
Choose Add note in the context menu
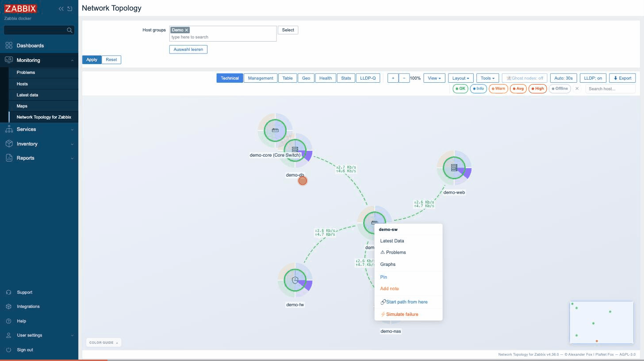point(408,289)
